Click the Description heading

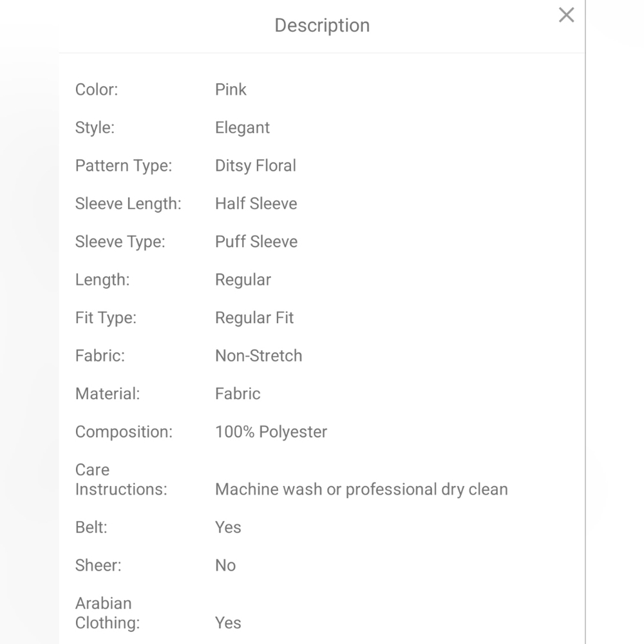322,26
